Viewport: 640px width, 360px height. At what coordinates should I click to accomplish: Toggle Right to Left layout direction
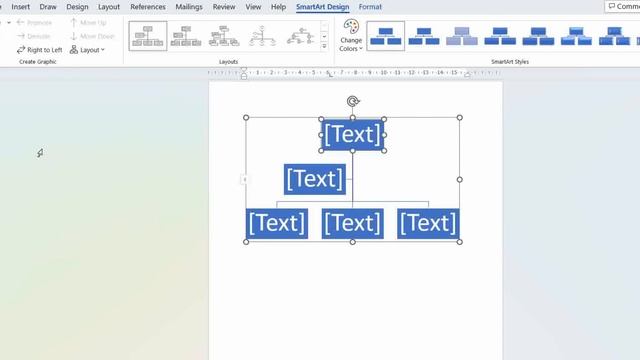[x=40, y=50]
